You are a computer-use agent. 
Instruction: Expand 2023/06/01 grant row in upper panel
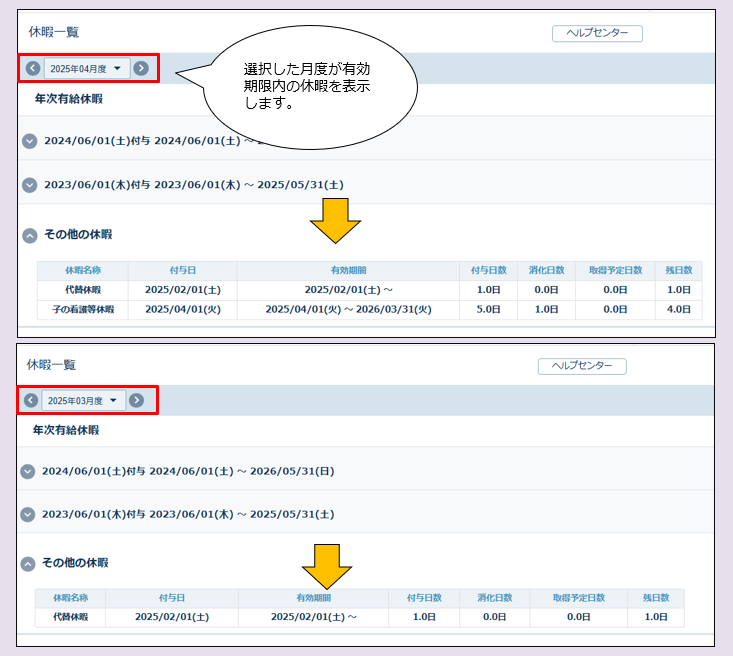29,185
